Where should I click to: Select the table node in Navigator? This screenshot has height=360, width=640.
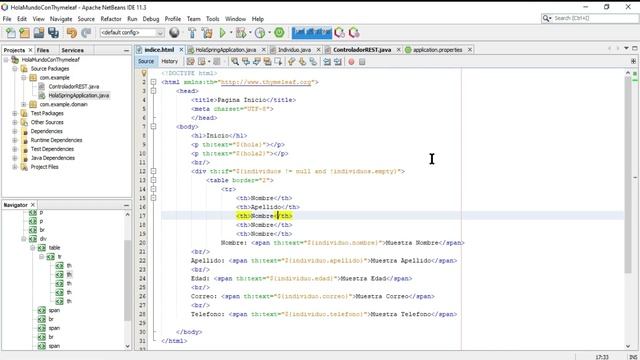(54, 248)
